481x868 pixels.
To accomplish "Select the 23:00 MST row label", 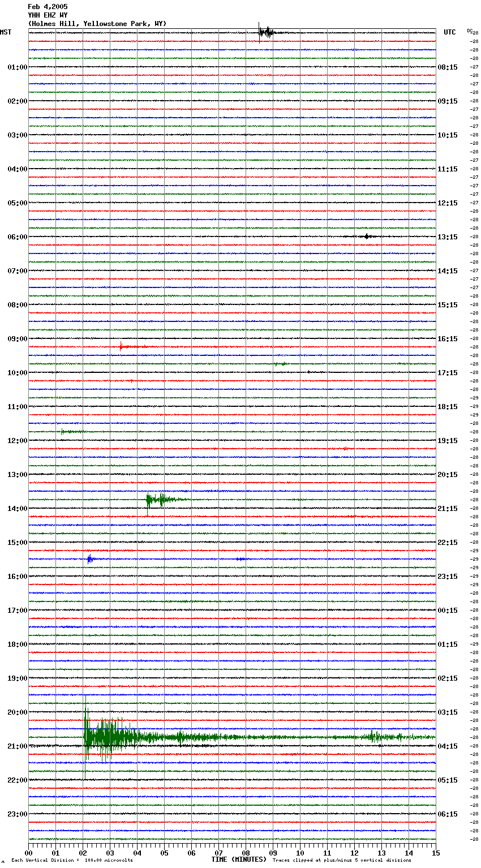I will point(17,814).
